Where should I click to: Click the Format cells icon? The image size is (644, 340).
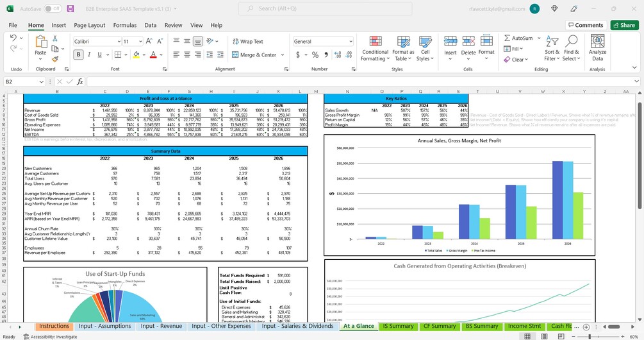click(486, 41)
